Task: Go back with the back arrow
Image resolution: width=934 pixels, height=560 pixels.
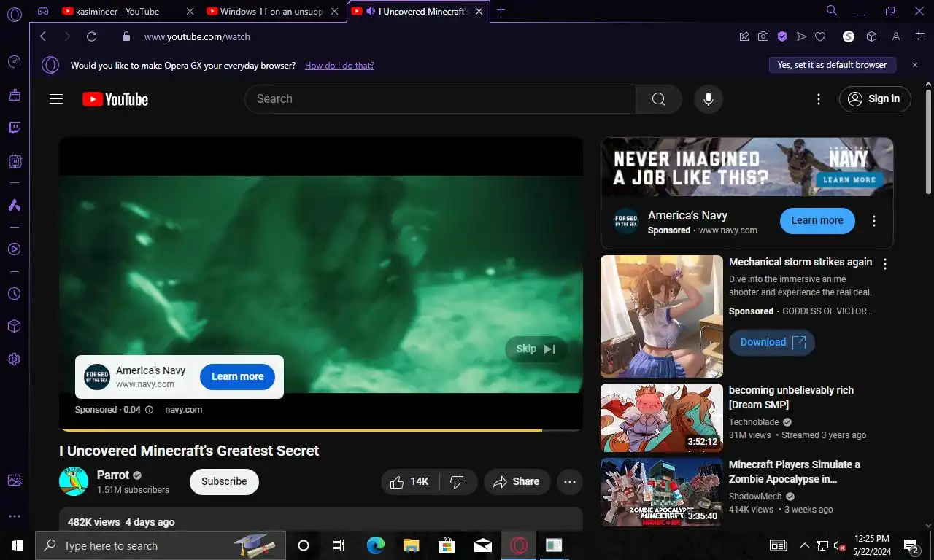Action: [42, 36]
